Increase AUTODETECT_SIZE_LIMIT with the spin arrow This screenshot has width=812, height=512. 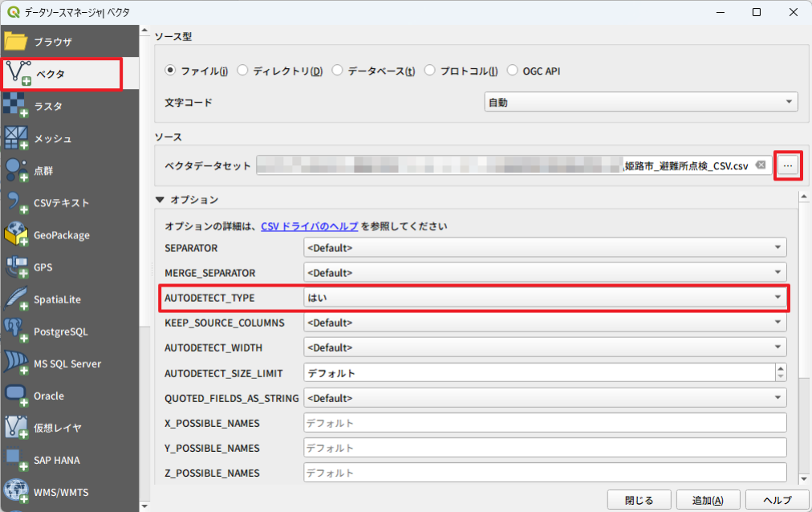click(x=780, y=368)
